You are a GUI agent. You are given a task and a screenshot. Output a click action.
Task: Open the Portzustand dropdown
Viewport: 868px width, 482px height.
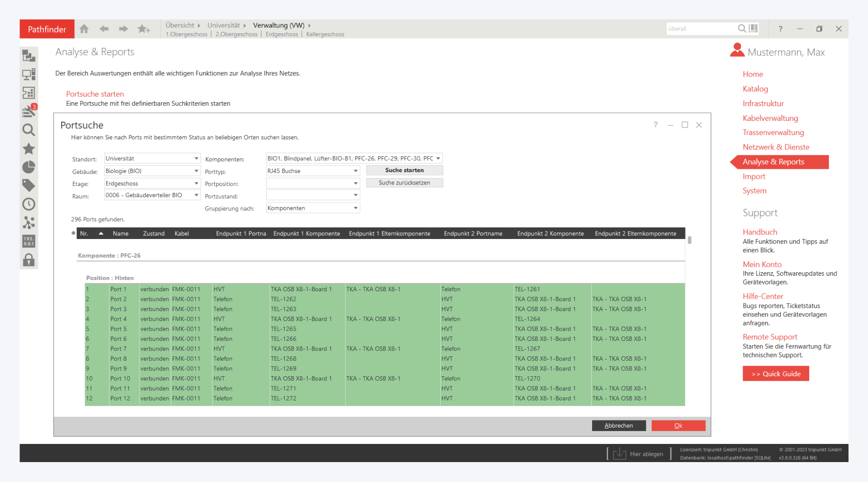coord(355,195)
